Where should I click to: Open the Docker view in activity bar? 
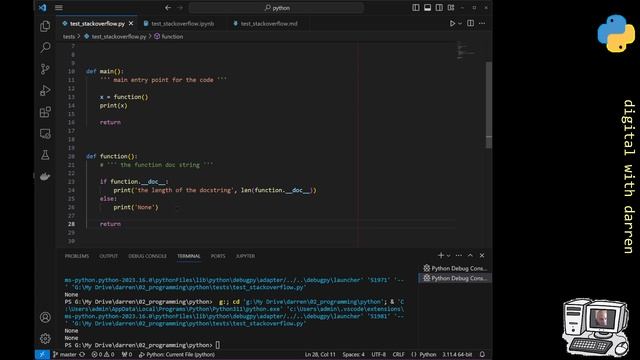point(45,176)
